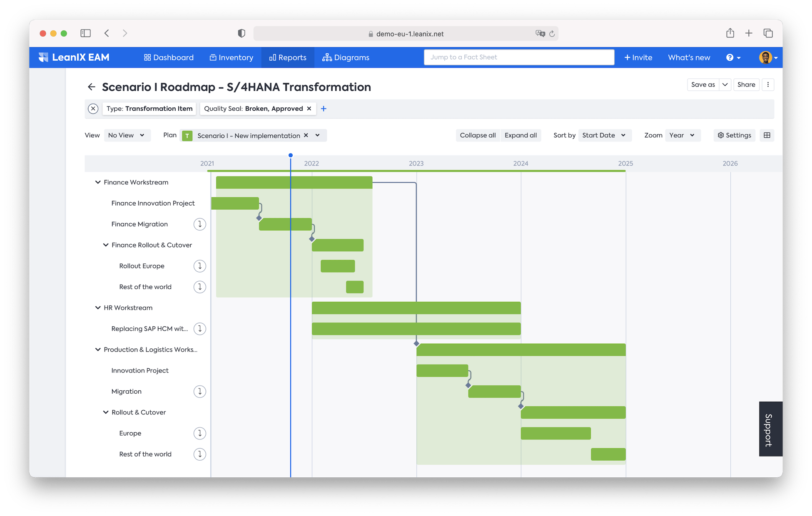Open the Zoom Year dropdown
This screenshot has width=812, height=516.
(x=682, y=135)
